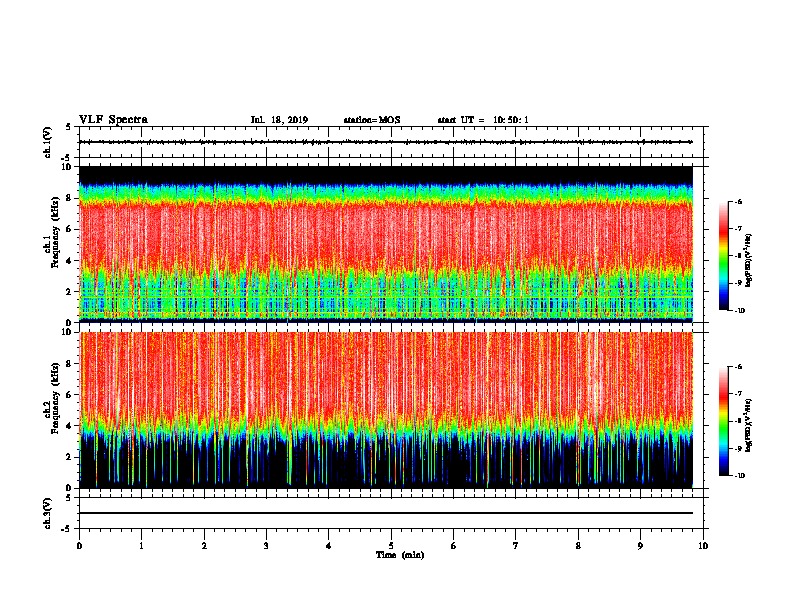Screen dimensions: 792x612
Task: Click tick label "6" on the Time axis
Action: coord(454,546)
